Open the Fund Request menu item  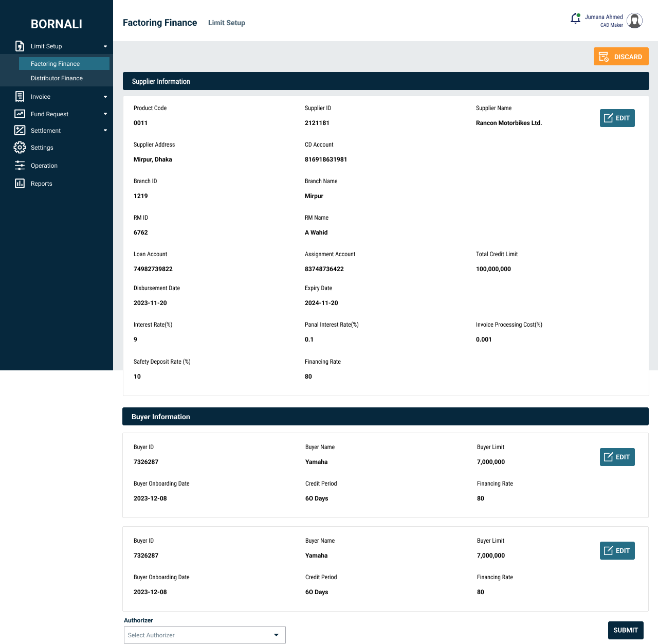49,114
